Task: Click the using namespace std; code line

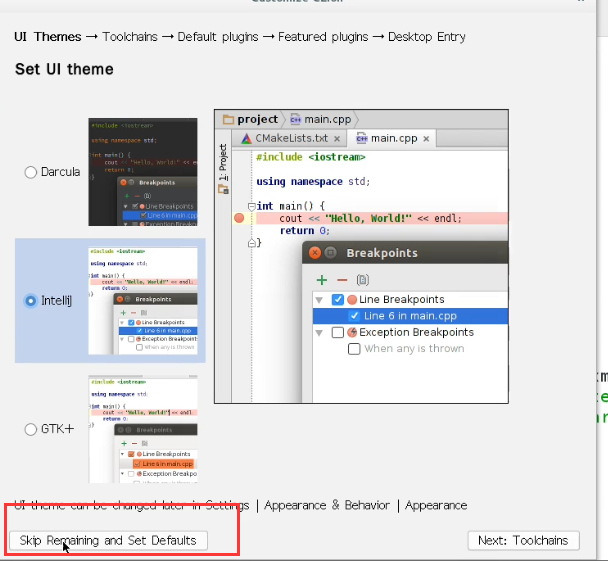Action: 313,182
